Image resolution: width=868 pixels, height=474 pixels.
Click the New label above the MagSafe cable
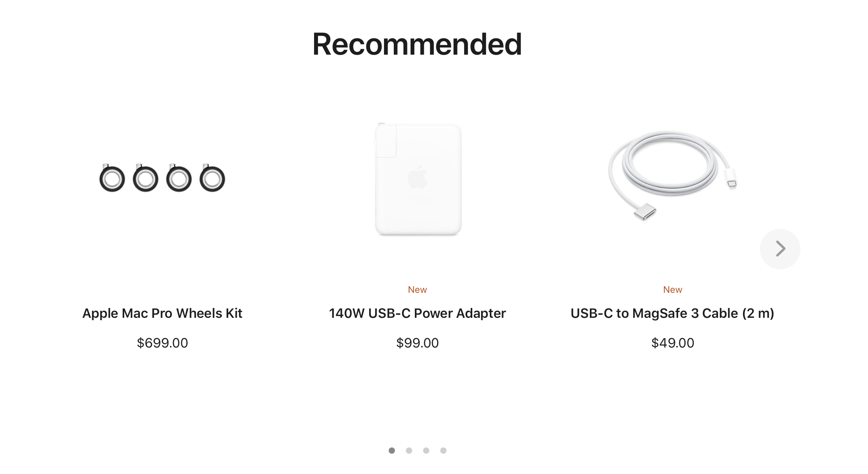click(672, 289)
